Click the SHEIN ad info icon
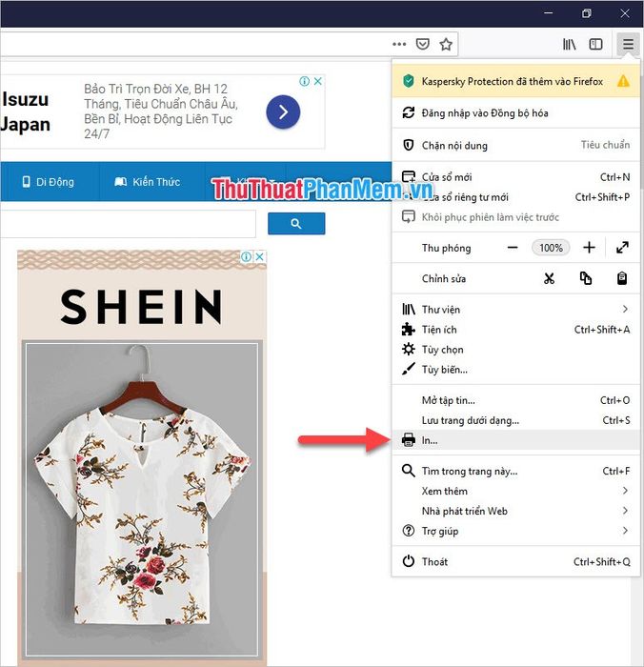This screenshot has width=644, height=667. [x=246, y=256]
